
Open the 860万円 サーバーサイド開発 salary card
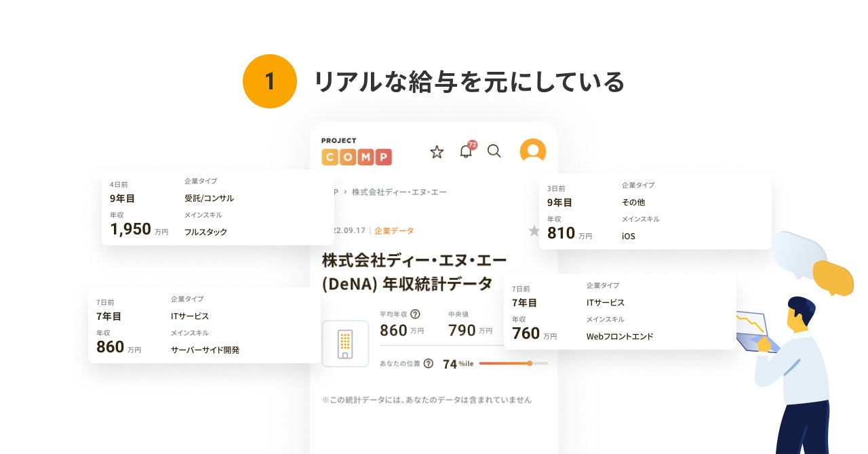203,325
